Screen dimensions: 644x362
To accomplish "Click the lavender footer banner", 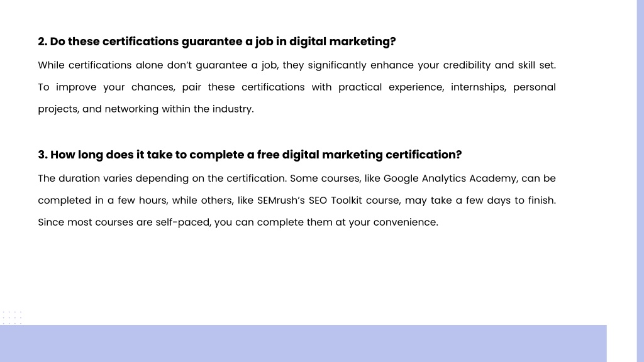I will (303, 344).
